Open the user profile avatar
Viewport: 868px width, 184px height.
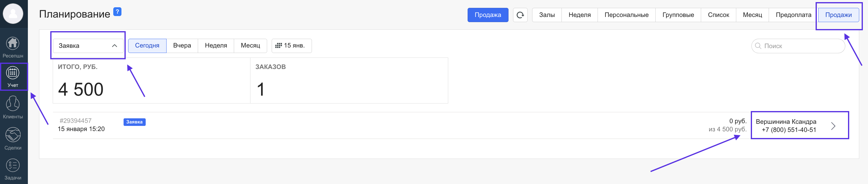[13, 14]
